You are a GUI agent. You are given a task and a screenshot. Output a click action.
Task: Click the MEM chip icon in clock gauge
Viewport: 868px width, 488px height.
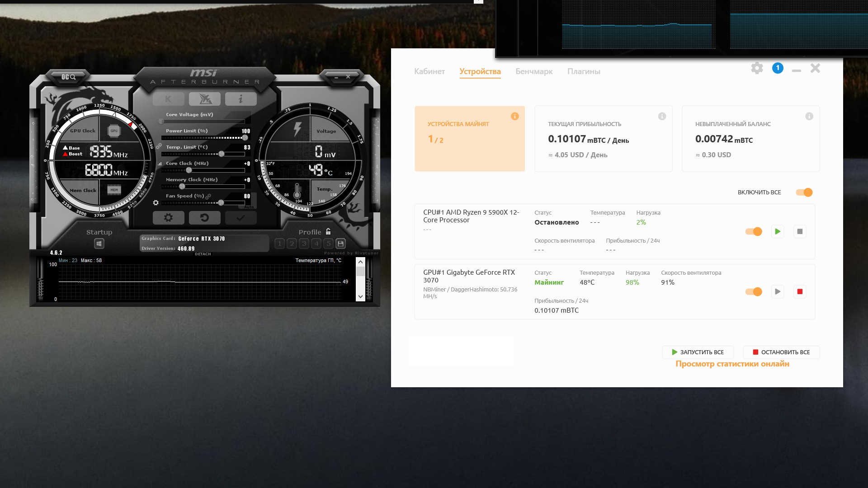114,190
